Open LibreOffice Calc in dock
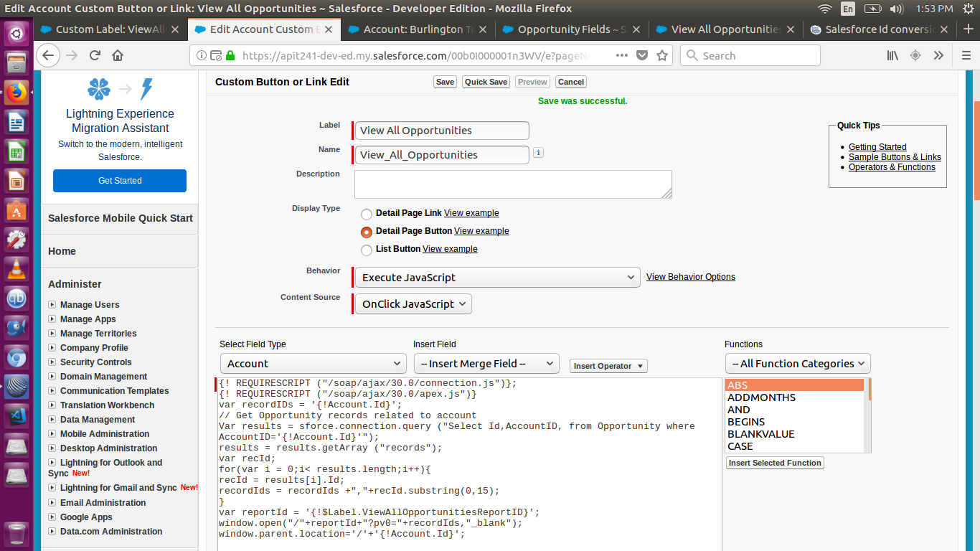Image resolution: width=980 pixels, height=551 pixels. click(x=17, y=151)
